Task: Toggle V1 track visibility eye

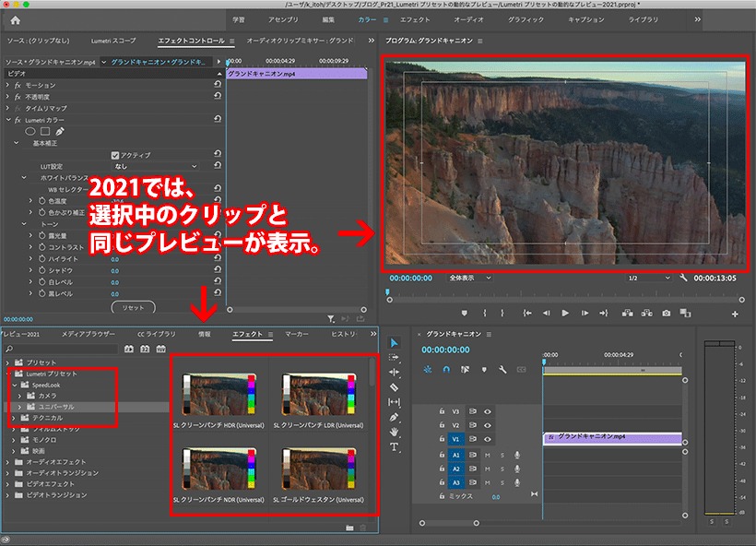Action: (488, 439)
